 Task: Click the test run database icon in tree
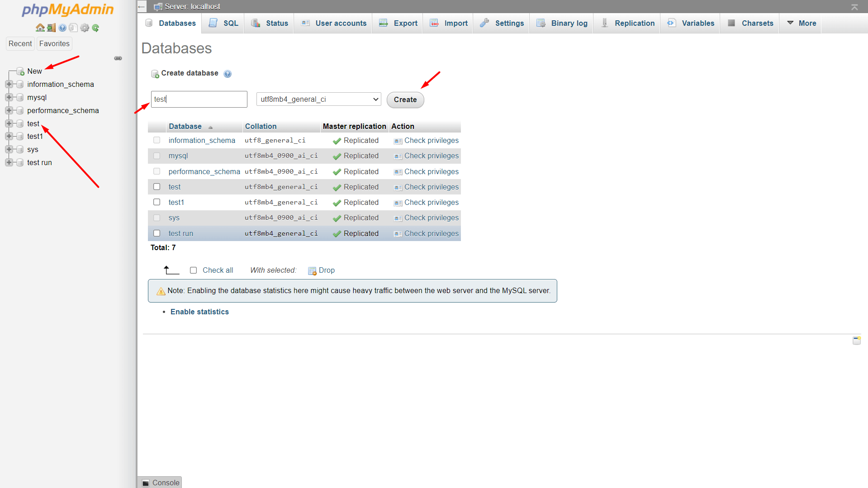(20, 162)
